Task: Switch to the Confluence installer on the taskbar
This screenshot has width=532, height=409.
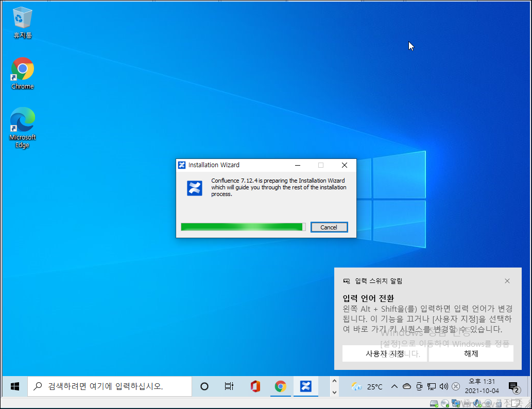Action: [306, 386]
